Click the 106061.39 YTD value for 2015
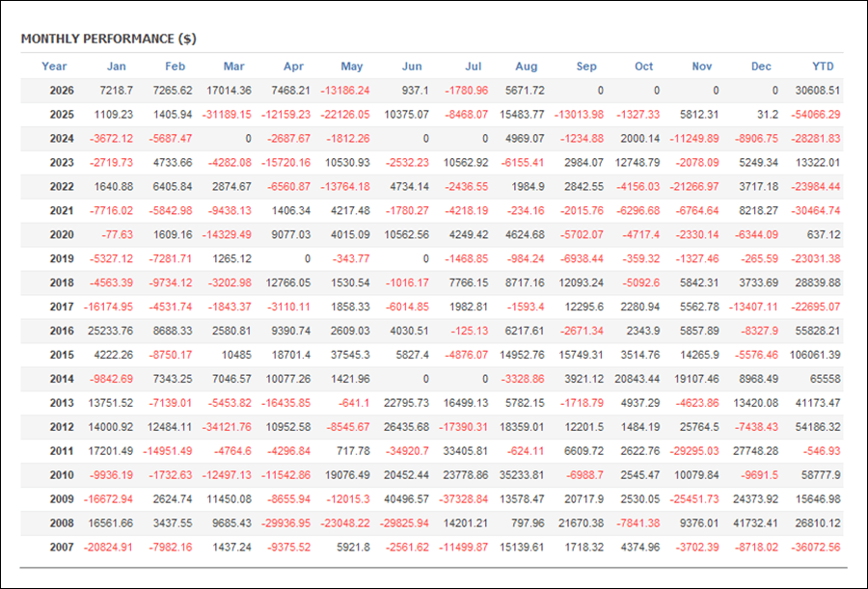The width and height of the screenshot is (868, 589). (x=815, y=355)
